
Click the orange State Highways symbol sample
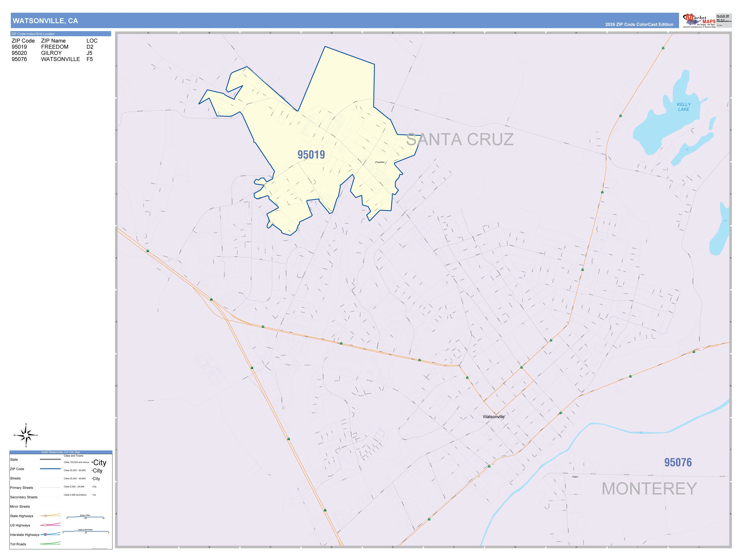pyautogui.click(x=50, y=515)
